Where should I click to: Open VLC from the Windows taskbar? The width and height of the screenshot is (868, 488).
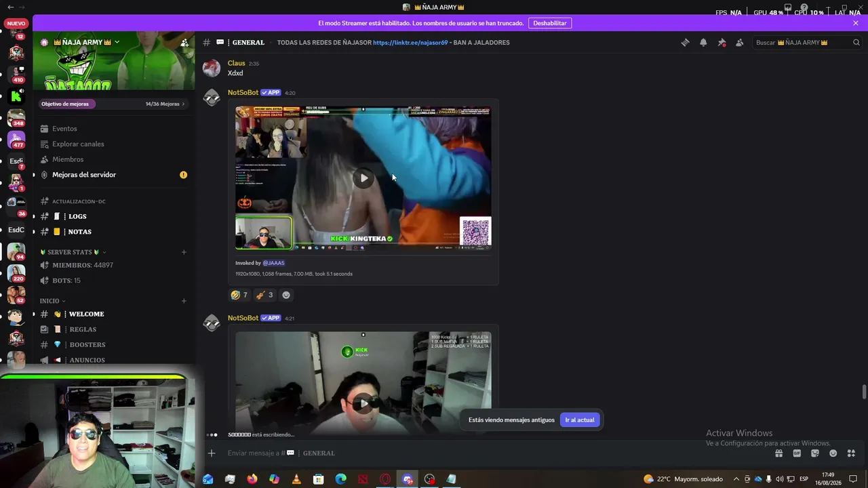296,479
